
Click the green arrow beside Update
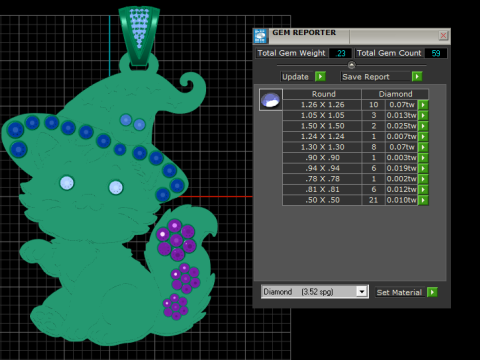(320, 77)
